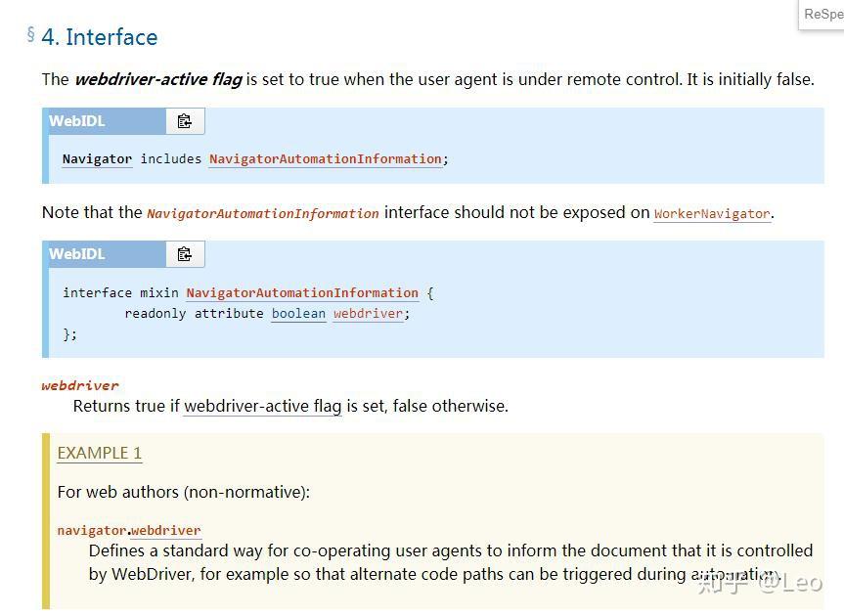
Task: Click the EXAMPLE 1 heading link
Action: [100, 453]
